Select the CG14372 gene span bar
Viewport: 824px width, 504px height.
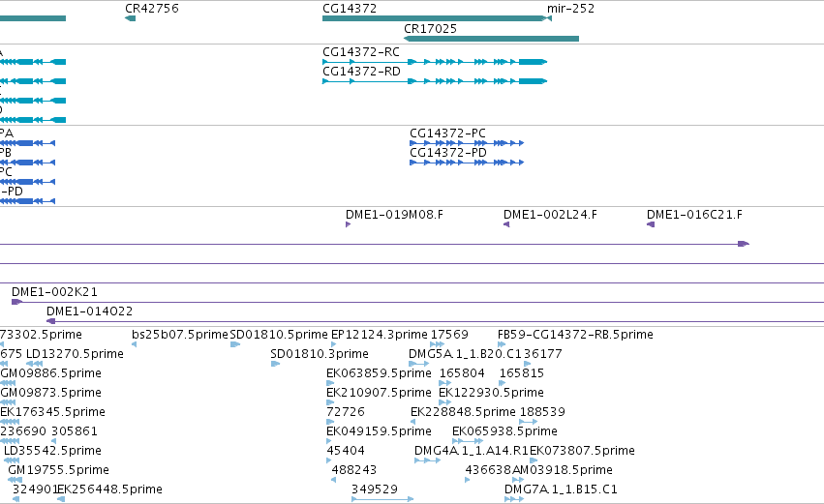click(x=434, y=18)
